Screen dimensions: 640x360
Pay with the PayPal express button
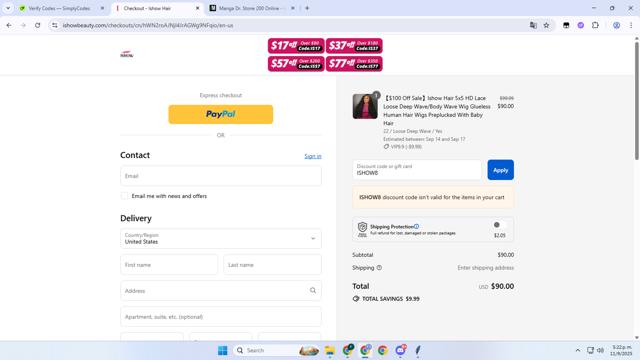(x=221, y=114)
